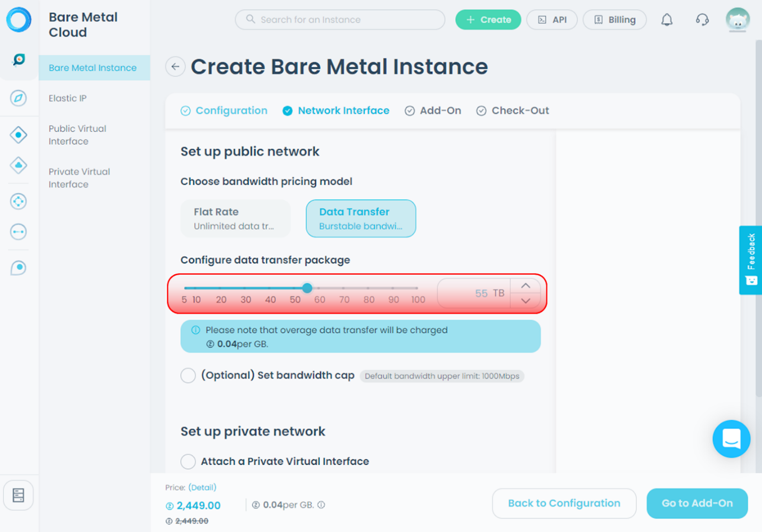Click the back arrow beside page title

(x=175, y=67)
